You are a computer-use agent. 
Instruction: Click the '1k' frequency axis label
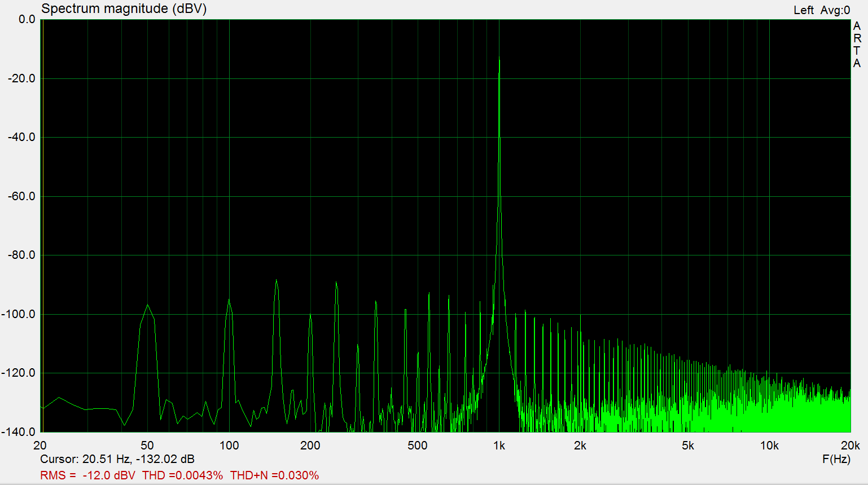click(x=499, y=446)
